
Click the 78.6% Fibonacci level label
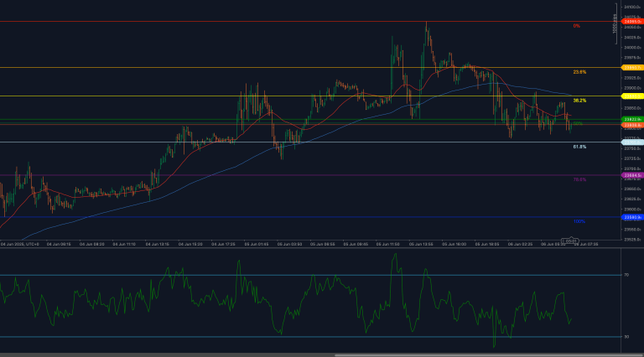pyautogui.click(x=579, y=179)
